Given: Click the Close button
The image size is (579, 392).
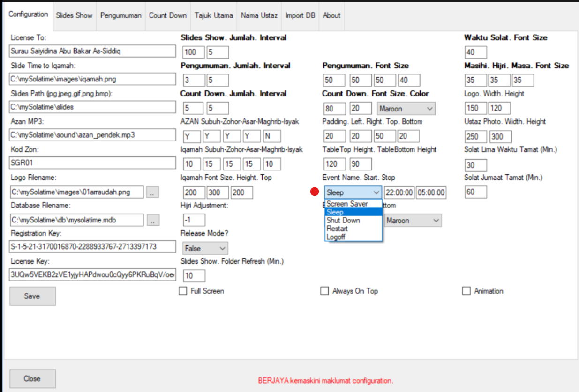Looking at the screenshot, I should (x=32, y=378).
